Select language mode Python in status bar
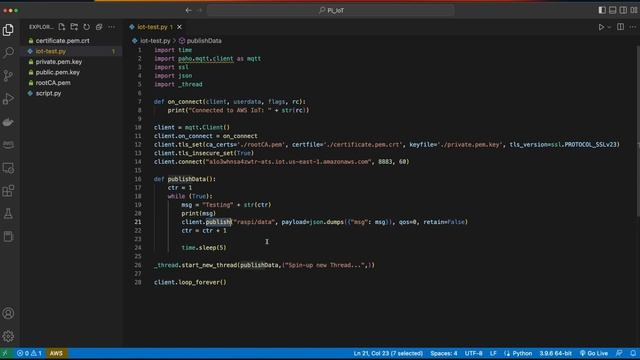 tap(522, 353)
